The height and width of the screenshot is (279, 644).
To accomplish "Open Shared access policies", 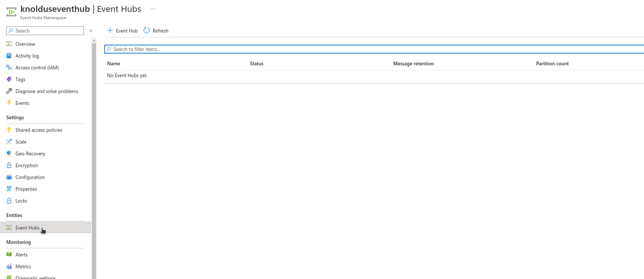I will pyautogui.click(x=39, y=130).
